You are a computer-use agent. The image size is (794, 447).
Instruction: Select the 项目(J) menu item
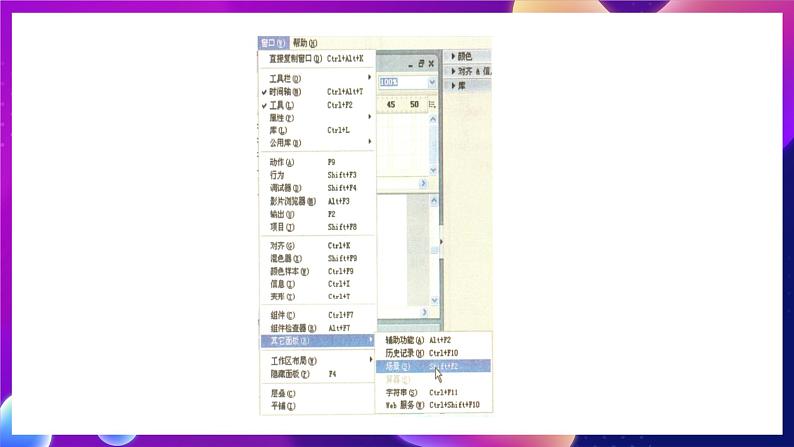[317, 227]
